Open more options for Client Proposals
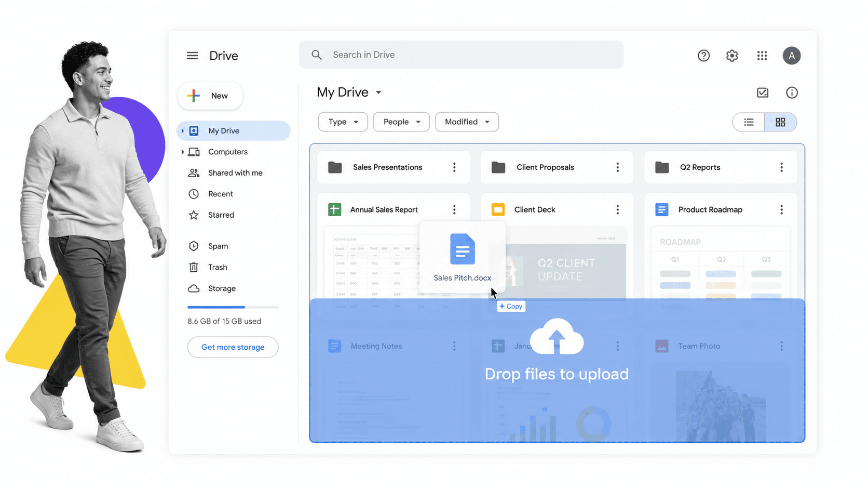 [x=618, y=167]
